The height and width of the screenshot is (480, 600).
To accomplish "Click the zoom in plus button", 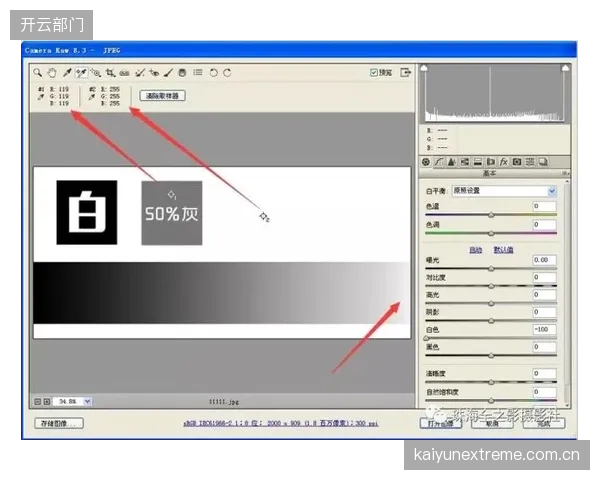I will tap(47, 402).
